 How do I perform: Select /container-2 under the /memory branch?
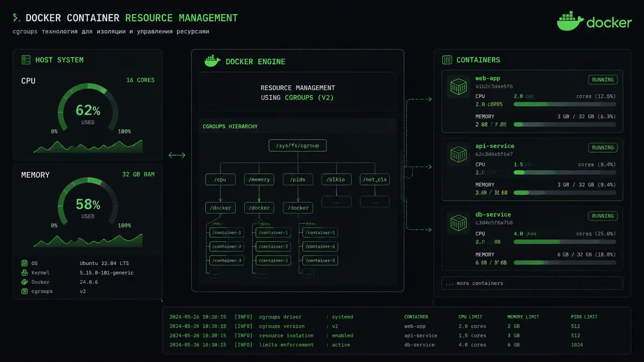[274, 247]
